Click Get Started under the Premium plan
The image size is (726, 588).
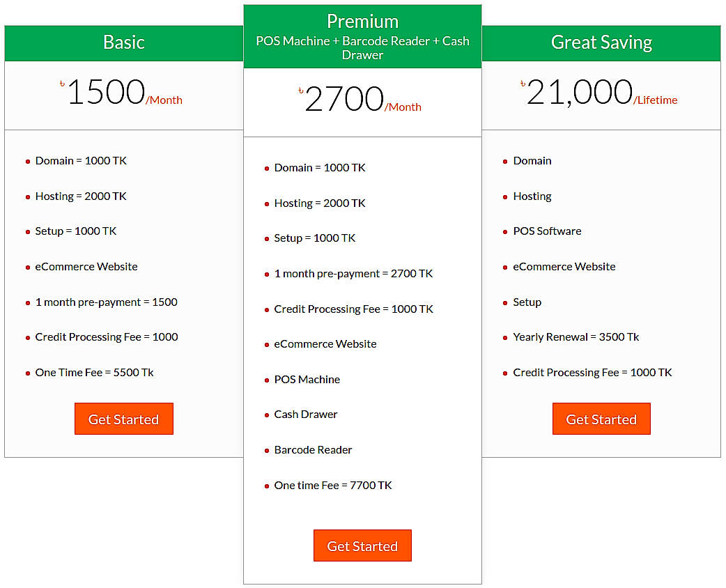[x=362, y=546]
